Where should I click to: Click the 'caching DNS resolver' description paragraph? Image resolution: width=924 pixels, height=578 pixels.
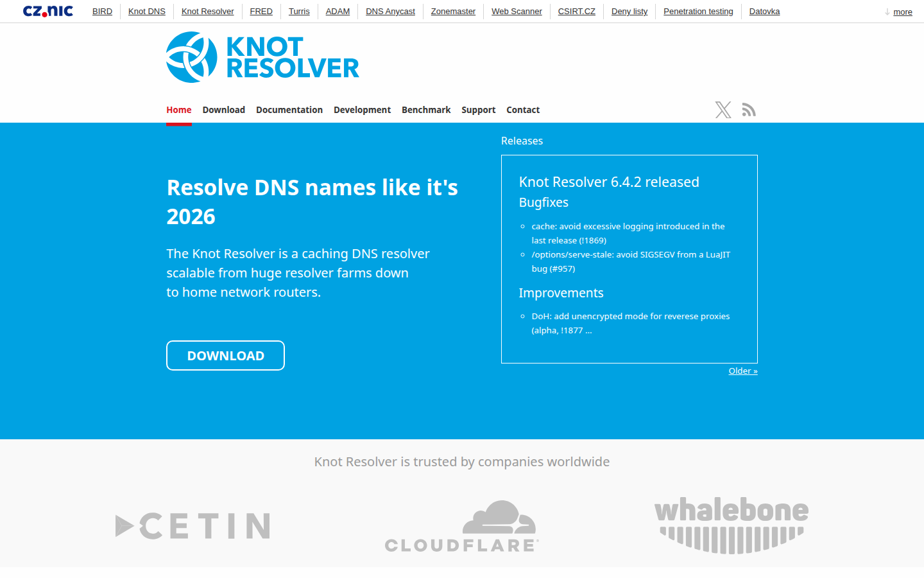(x=298, y=273)
